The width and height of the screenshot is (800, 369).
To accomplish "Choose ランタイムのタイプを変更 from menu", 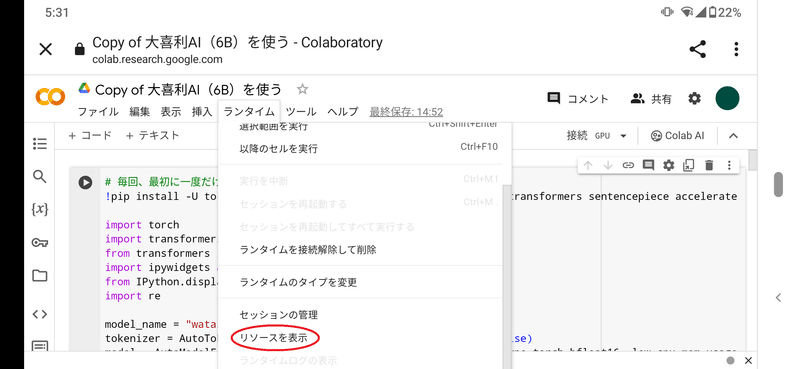I will click(x=298, y=282).
